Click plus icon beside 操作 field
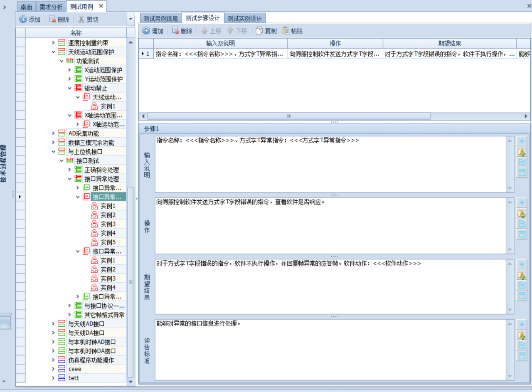This screenshot has width=532, height=392. tap(522, 203)
